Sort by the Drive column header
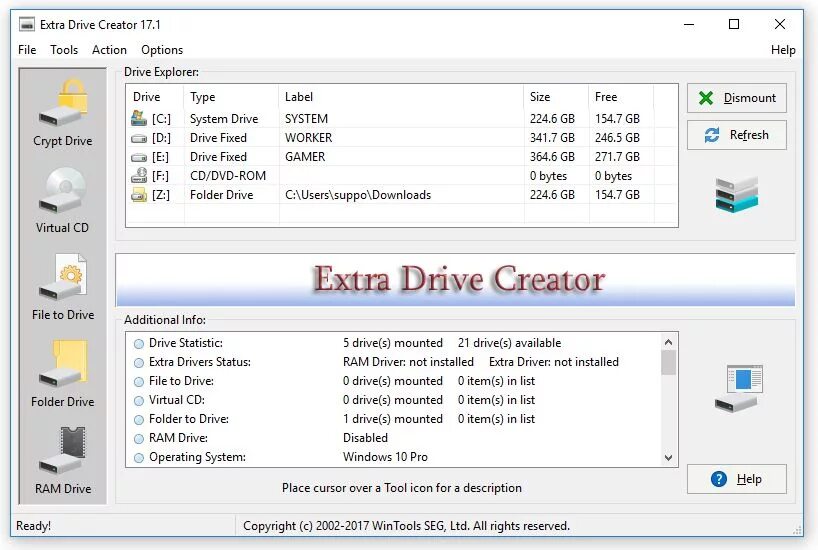 point(155,97)
